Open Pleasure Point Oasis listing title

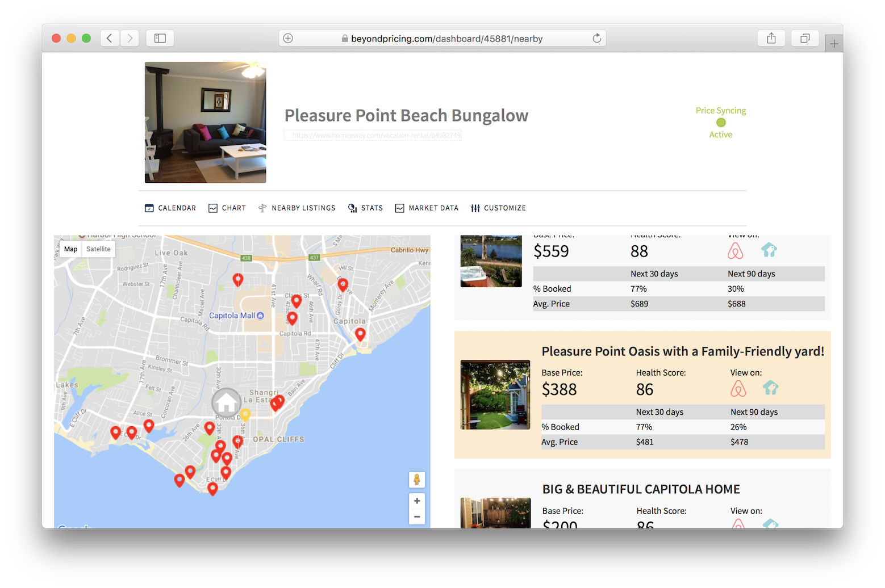coord(683,351)
